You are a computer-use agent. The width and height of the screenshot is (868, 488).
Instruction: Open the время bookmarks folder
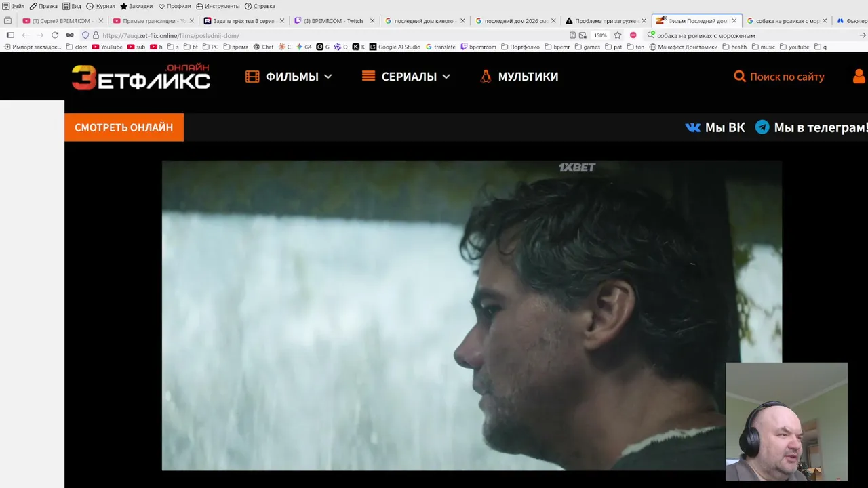click(236, 47)
